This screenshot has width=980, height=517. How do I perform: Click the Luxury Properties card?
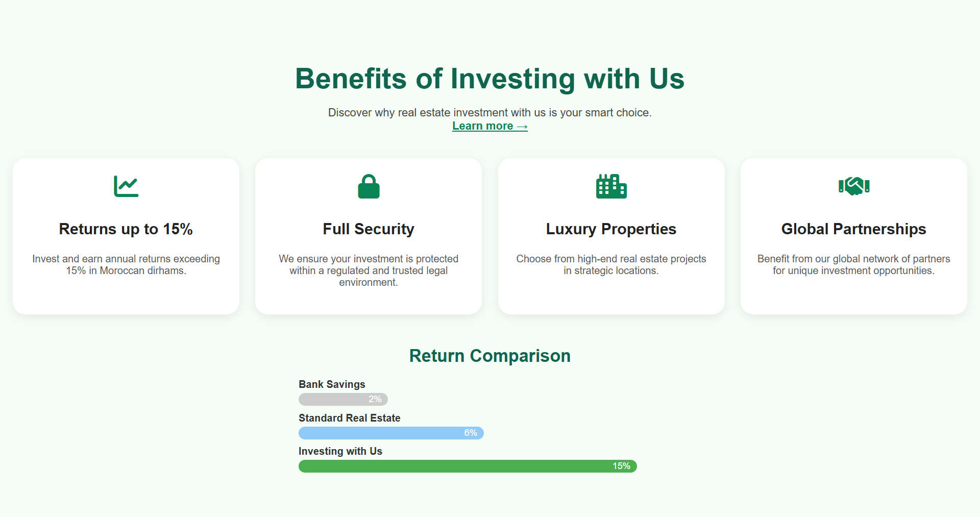pyautogui.click(x=611, y=236)
